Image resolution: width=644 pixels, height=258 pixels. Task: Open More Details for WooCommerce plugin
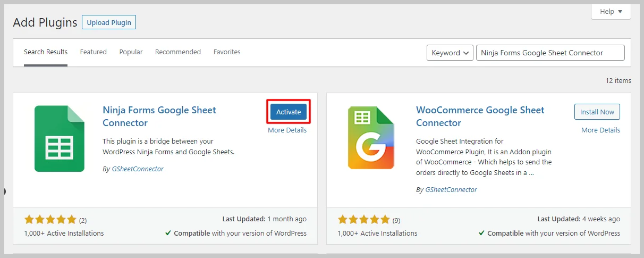click(x=600, y=130)
